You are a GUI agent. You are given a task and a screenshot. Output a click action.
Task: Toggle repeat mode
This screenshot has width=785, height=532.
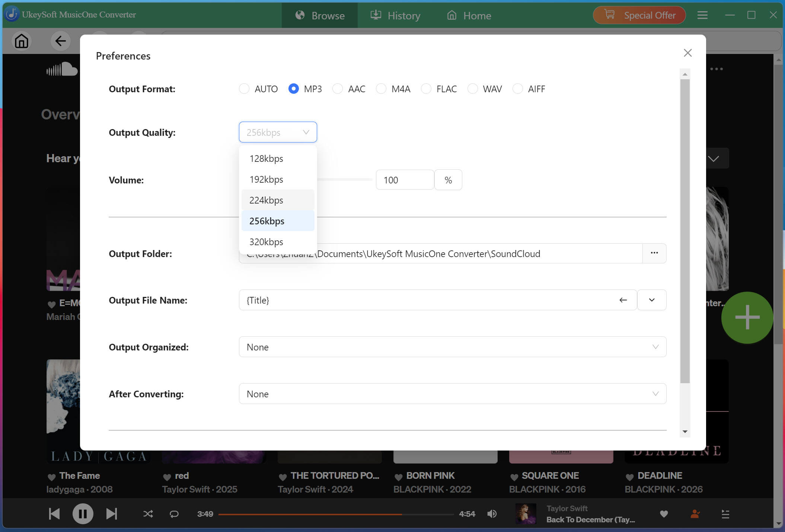[174, 514]
